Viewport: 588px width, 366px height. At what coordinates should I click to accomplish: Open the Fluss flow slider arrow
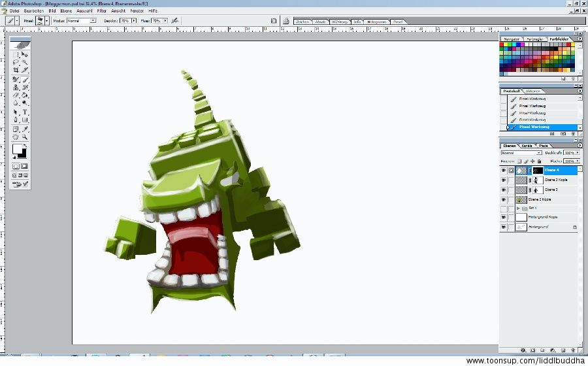[x=165, y=21]
